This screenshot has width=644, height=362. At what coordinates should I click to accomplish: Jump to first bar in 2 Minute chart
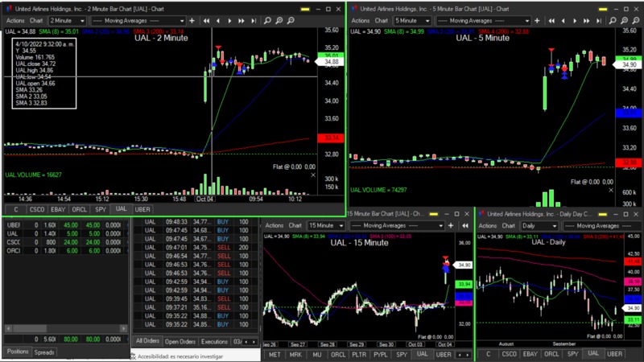[x=207, y=20]
